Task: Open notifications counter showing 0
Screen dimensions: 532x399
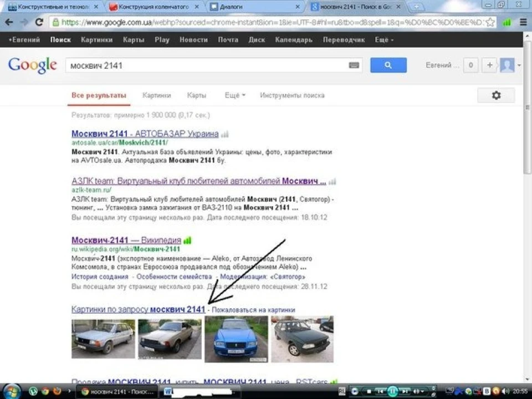Action: click(x=470, y=65)
